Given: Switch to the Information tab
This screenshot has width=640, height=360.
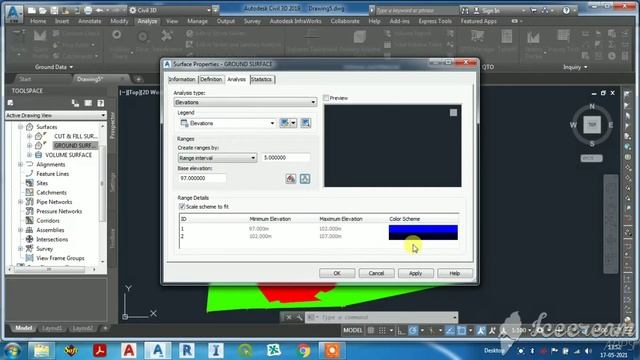Looking at the screenshot, I should (x=182, y=79).
